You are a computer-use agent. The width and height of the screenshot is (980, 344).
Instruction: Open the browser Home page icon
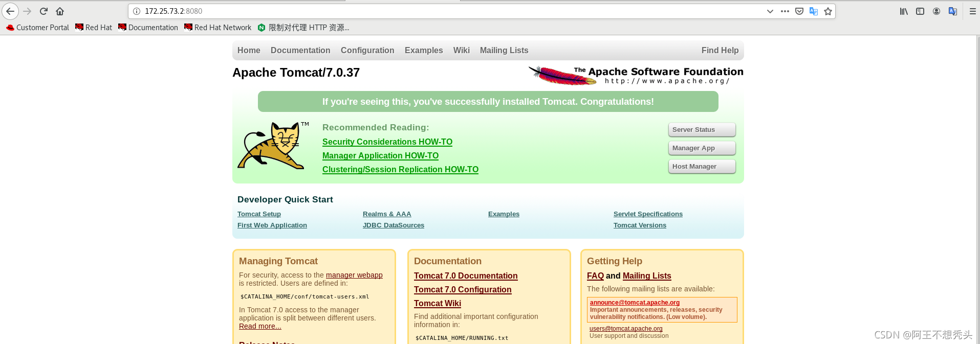coord(60,11)
